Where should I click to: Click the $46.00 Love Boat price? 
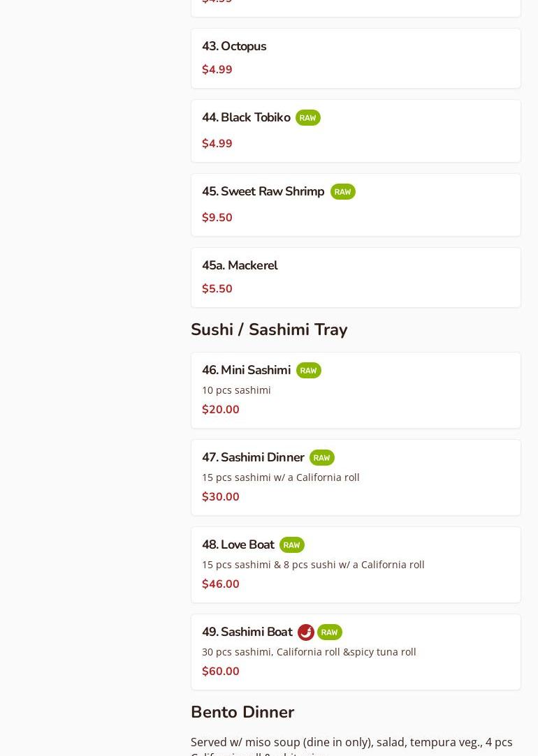(x=221, y=584)
